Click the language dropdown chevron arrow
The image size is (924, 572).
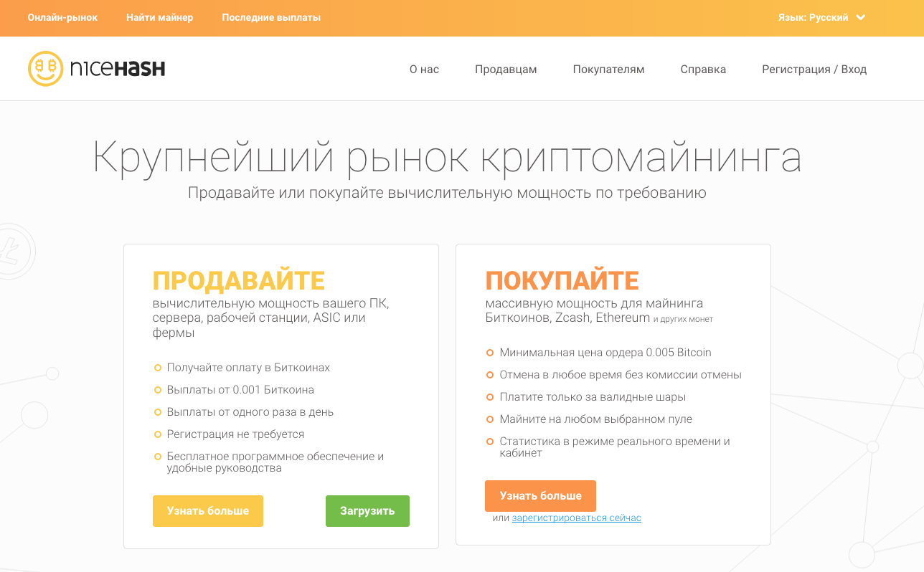(861, 17)
